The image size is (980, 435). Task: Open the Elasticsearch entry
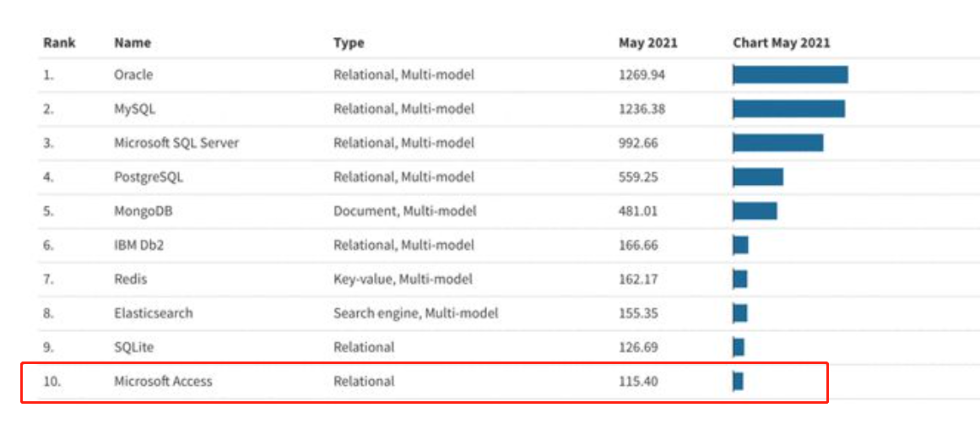[x=153, y=313]
